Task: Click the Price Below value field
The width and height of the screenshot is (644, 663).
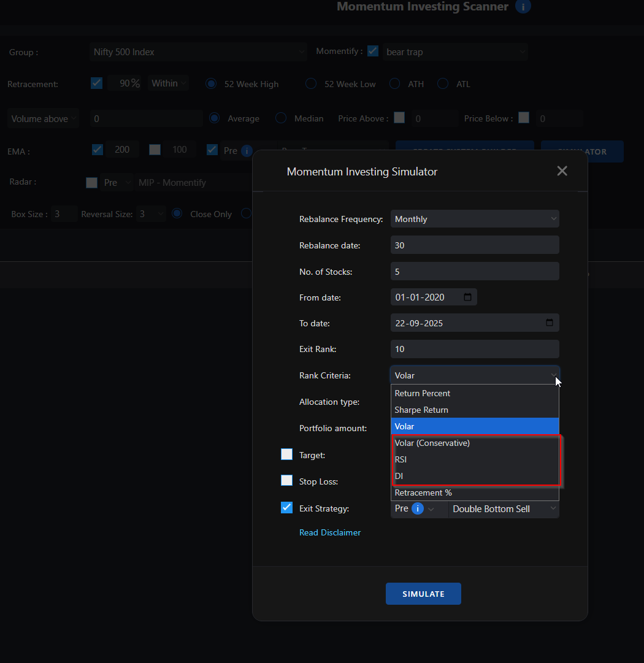Action: (559, 118)
